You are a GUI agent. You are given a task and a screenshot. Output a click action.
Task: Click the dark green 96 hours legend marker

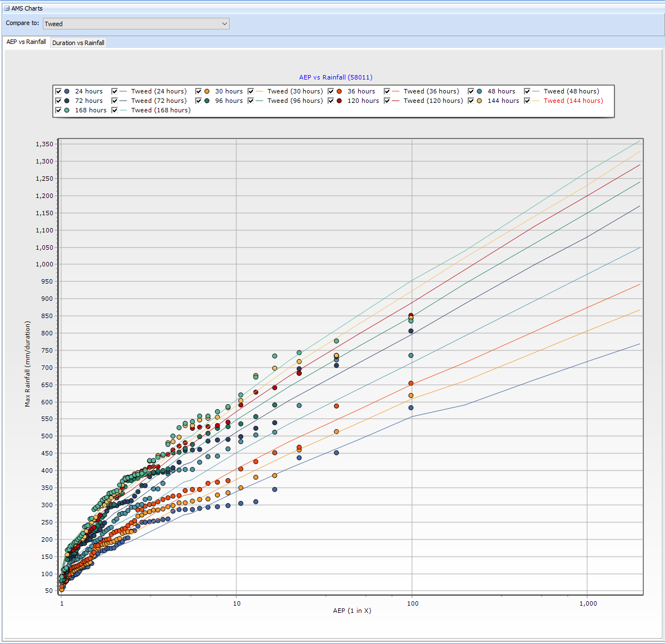tap(207, 101)
